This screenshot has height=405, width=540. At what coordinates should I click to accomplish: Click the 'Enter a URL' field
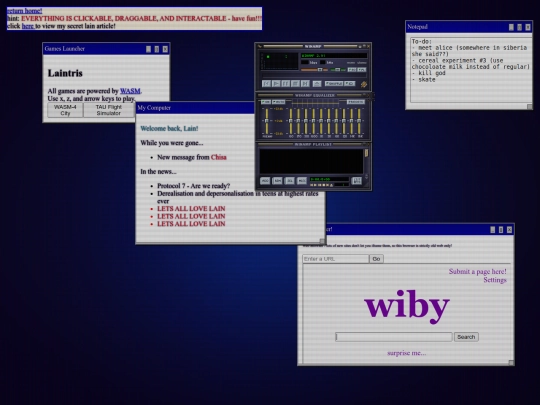335,259
